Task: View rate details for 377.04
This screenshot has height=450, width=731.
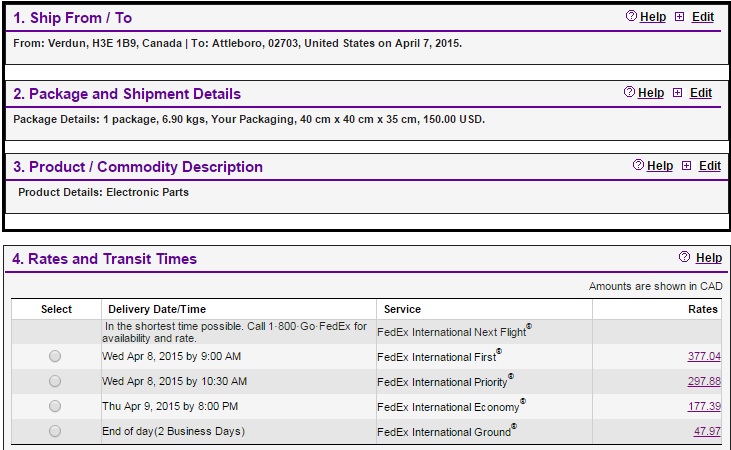Action: click(704, 356)
